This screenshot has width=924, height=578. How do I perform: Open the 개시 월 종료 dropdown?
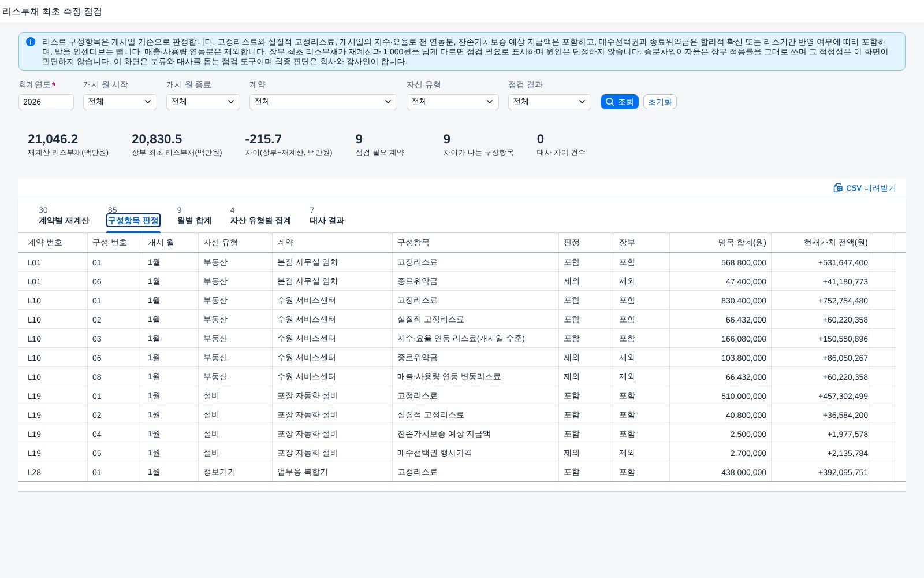click(x=203, y=102)
